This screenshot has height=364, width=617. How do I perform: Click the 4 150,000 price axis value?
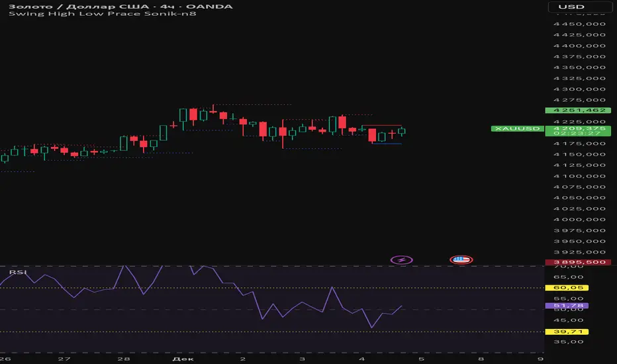[x=579, y=154]
